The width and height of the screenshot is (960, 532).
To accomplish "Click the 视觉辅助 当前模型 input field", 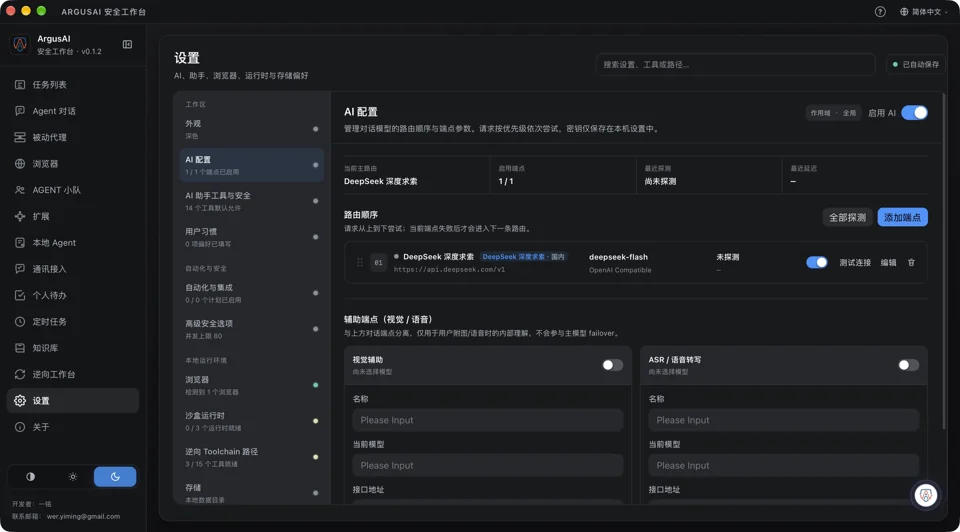I will (x=488, y=465).
